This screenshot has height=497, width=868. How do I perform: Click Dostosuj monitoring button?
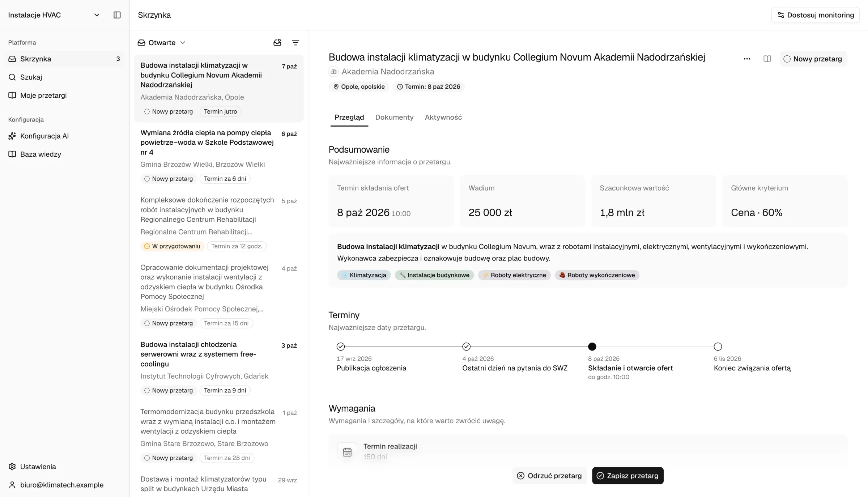pos(815,15)
